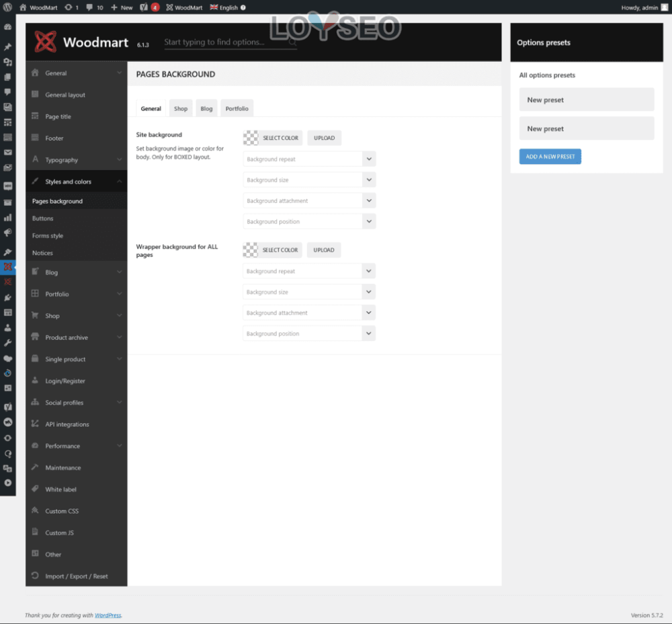Image resolution: width=672 pixels, height=624 pixels.
Task: Open Site background's Background size dropdown
Action: 309,180
